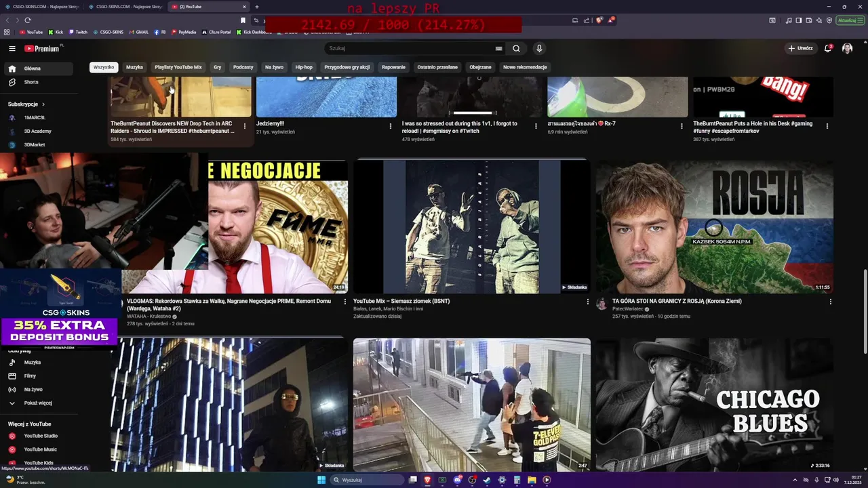Open options for TheBurntPeanut Discovers NEW Drop short
The width and height of the screenshot is (868, 488).
click(x=245, y=126)
